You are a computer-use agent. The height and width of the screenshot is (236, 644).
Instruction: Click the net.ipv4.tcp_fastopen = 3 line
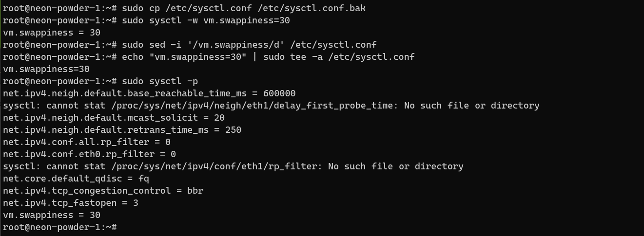(x=70, y=203)
